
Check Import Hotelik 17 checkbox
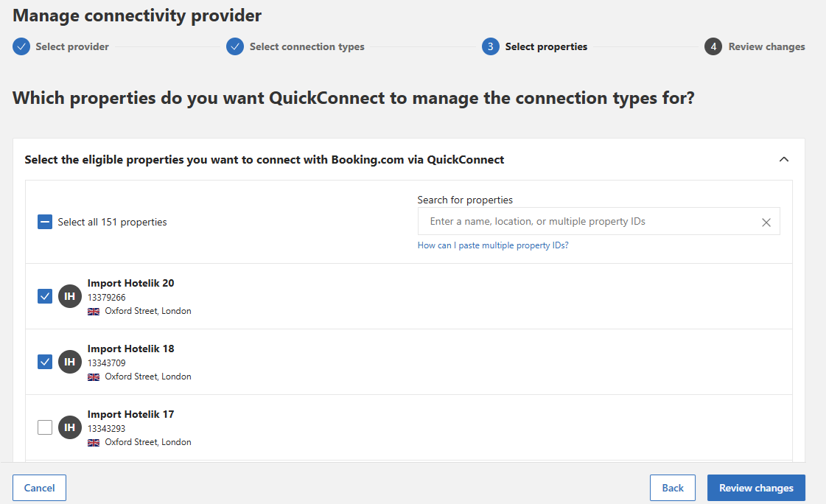pyautogui.click(x=45, y=427)
